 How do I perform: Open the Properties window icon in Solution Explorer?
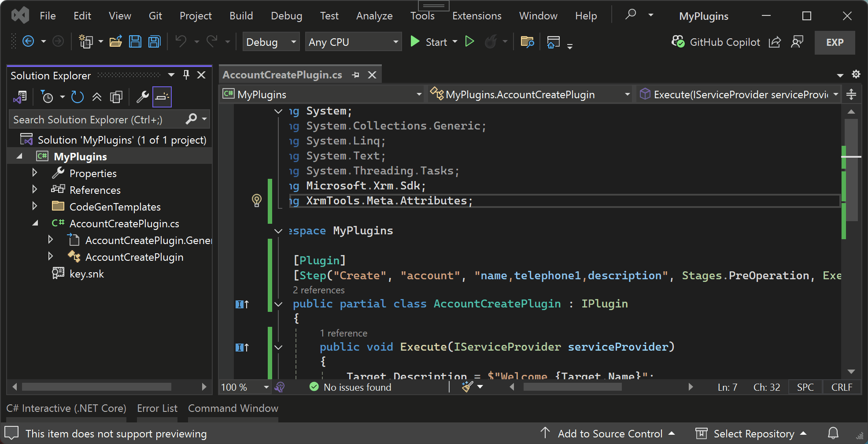click(x=142, y=97)
